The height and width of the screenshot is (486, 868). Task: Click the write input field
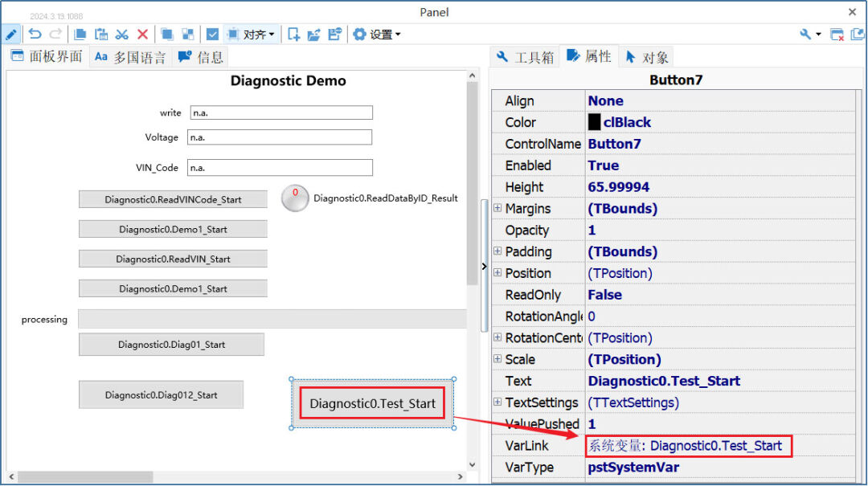point(281,113)
